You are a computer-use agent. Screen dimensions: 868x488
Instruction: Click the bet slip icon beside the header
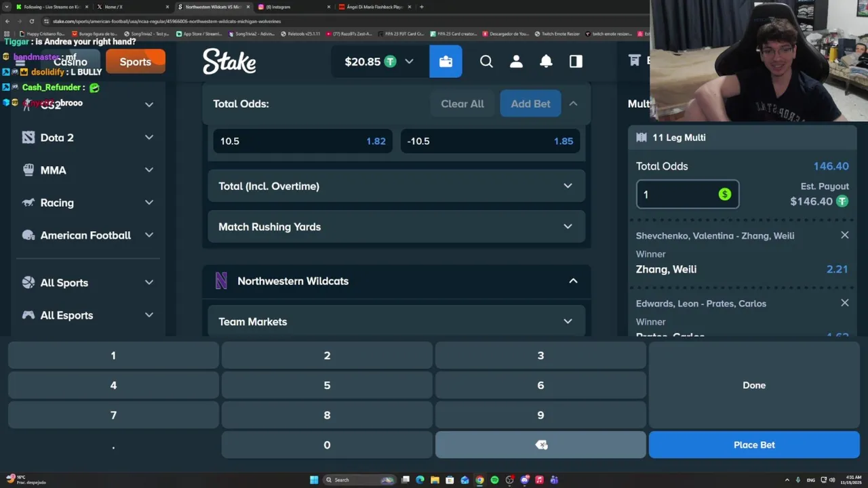coord(635,61)
